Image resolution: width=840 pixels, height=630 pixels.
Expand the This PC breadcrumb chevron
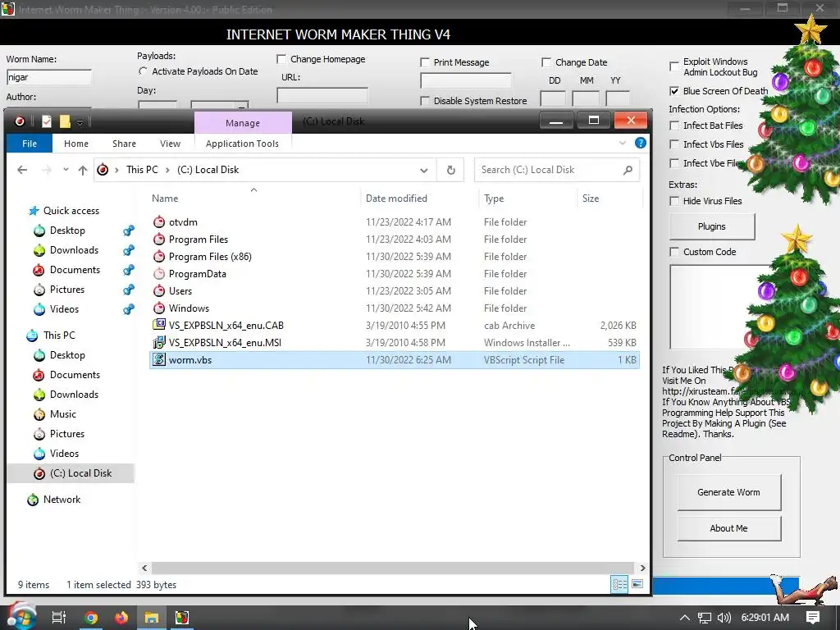point(167,170)
